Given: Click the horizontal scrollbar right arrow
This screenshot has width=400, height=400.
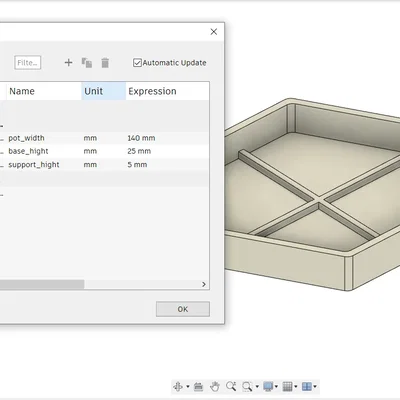Looking at the screenshot, I should 204,284.
